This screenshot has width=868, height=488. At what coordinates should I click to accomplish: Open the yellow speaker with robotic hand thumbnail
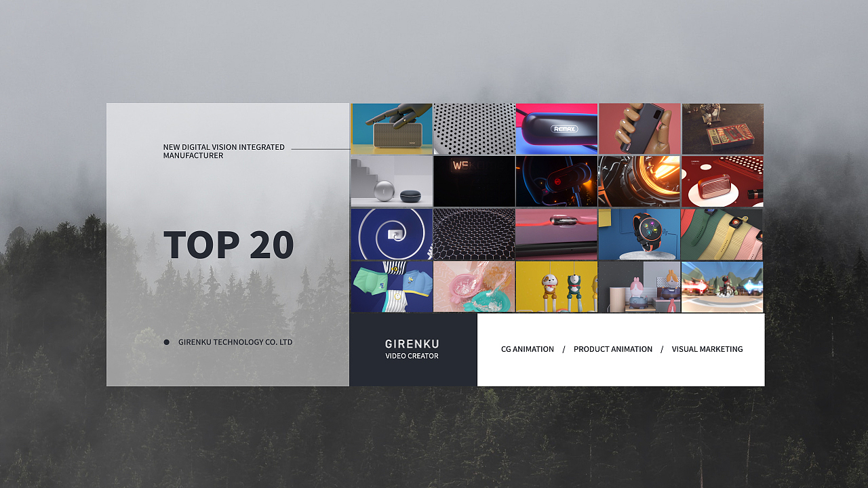click(x=391, y=129)
